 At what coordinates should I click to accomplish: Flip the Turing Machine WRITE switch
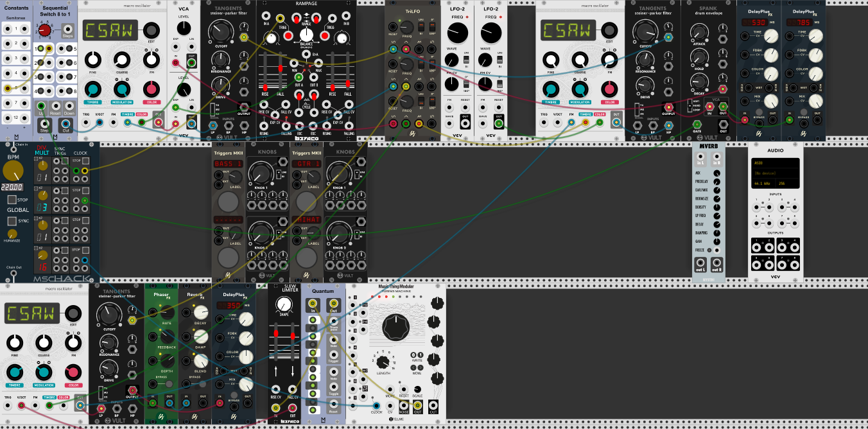coord(417,355)
